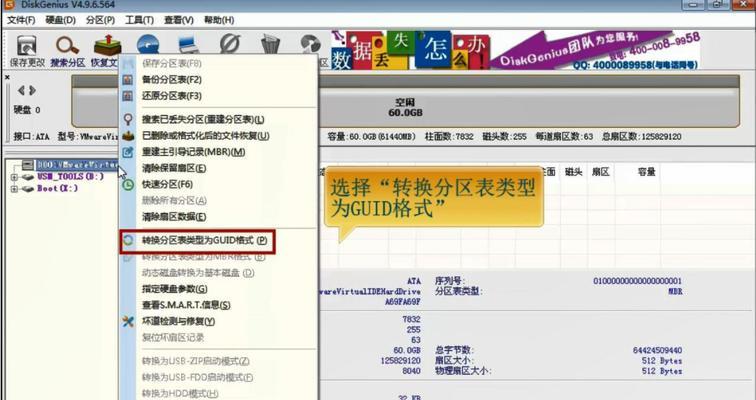Image resolution: width=756 pixels, height=400 pixels.
Task: Expand the Boot(X:) tree node
Action: click(x=14, y=188)
